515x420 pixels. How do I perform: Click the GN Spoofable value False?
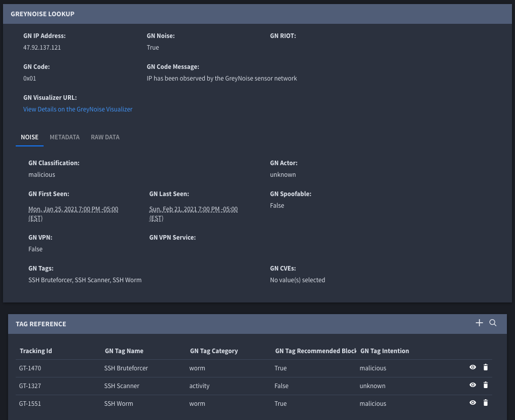tap(277, 206)
